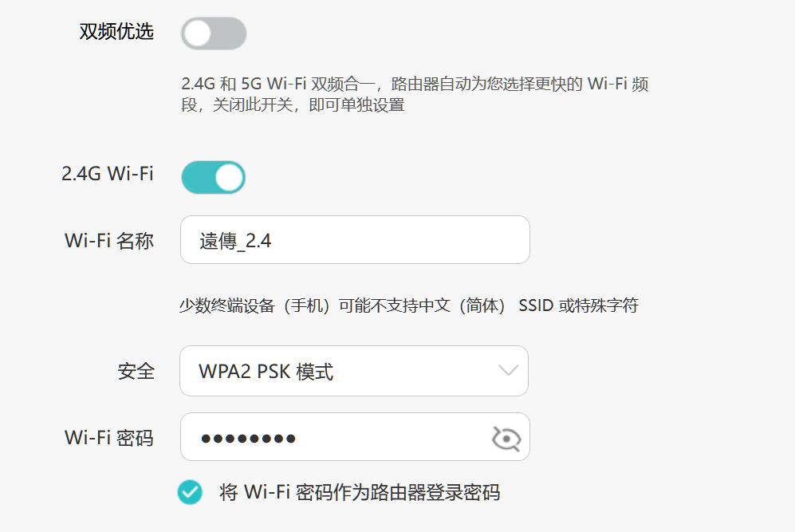Image resolution: width=795 pixels, height=532 pixels.
Task: Click the SSID hint text 少数终端设备
Action: click(408, 305)
